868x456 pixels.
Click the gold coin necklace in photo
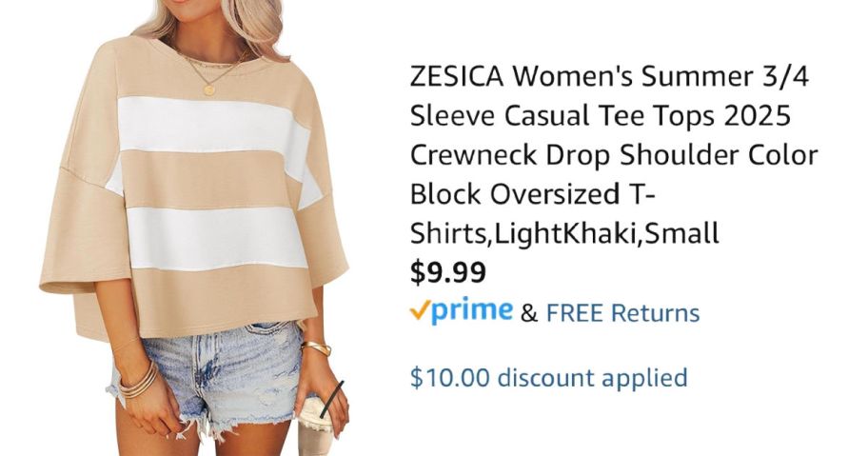(209, 88)
